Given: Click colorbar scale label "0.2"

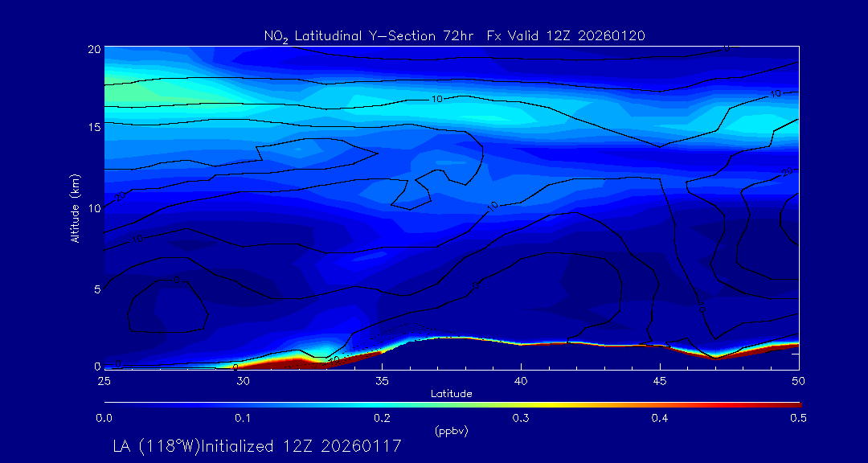Looking at the screenshot, I should [x=382, y=418].
